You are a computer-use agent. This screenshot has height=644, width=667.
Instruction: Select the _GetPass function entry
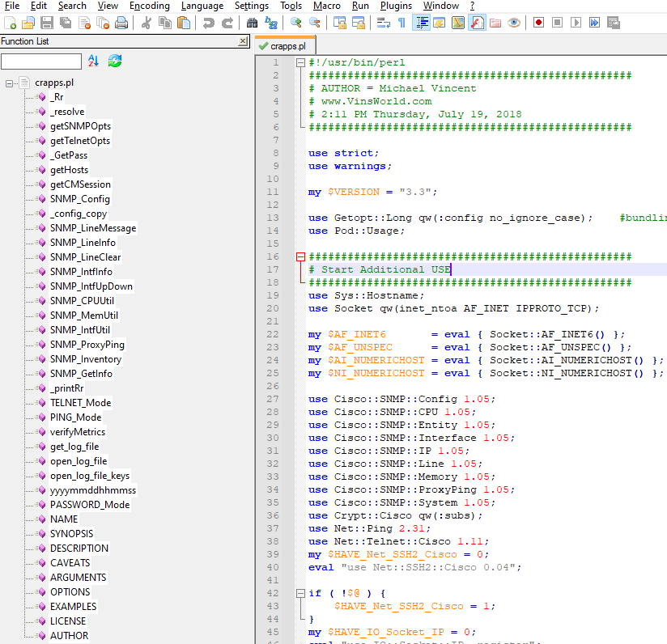(69, 155)
